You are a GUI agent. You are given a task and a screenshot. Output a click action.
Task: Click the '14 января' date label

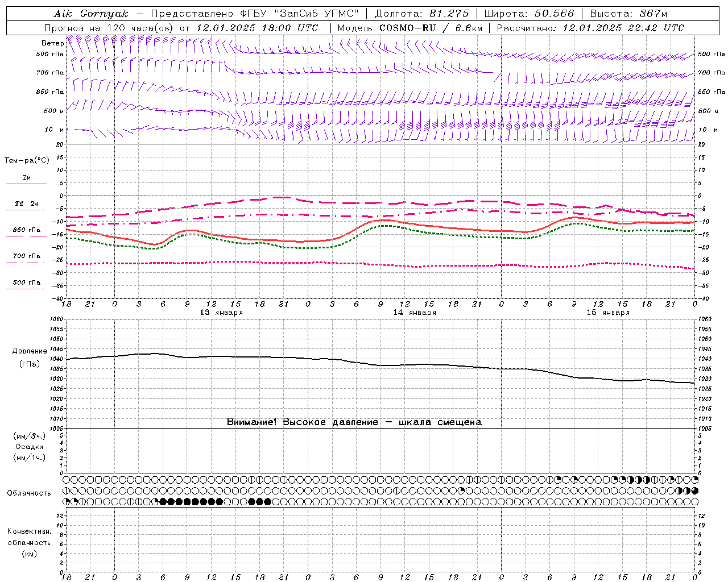click(415, 313)
